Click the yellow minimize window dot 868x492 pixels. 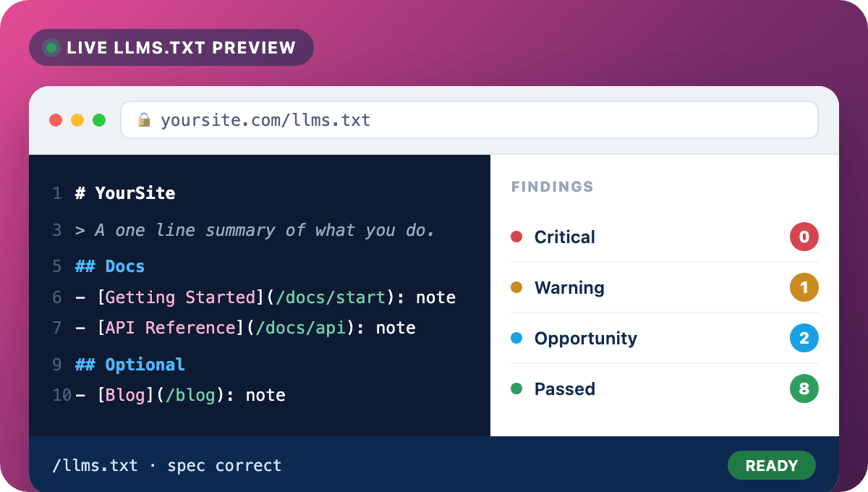tap(77, 120)
